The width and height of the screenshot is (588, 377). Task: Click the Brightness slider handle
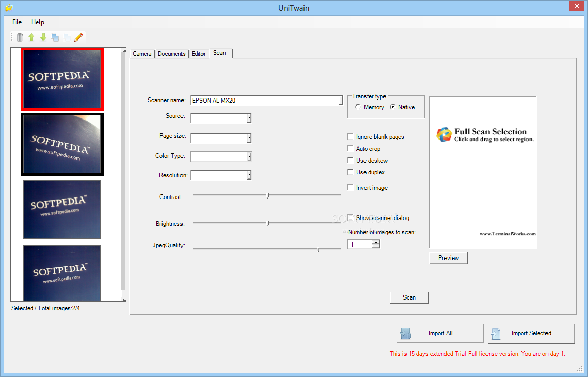click(268, 224)
